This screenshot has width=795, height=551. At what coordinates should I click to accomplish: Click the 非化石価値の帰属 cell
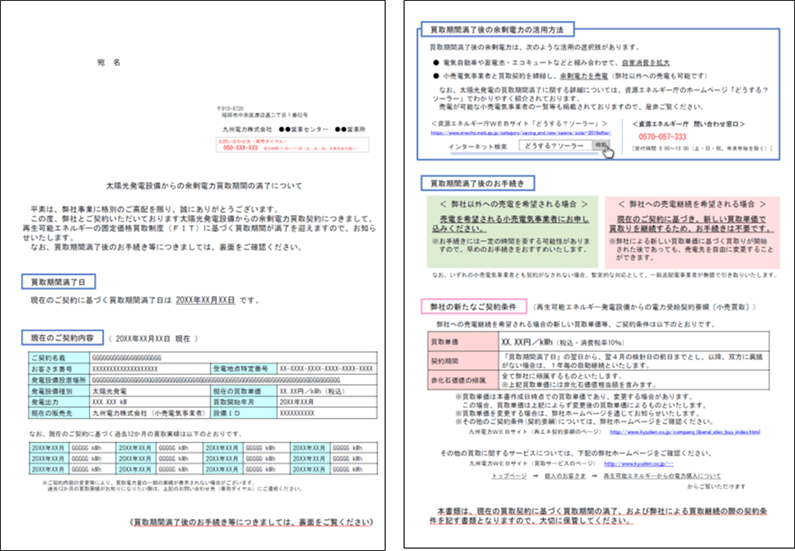[x=463, y=380]
